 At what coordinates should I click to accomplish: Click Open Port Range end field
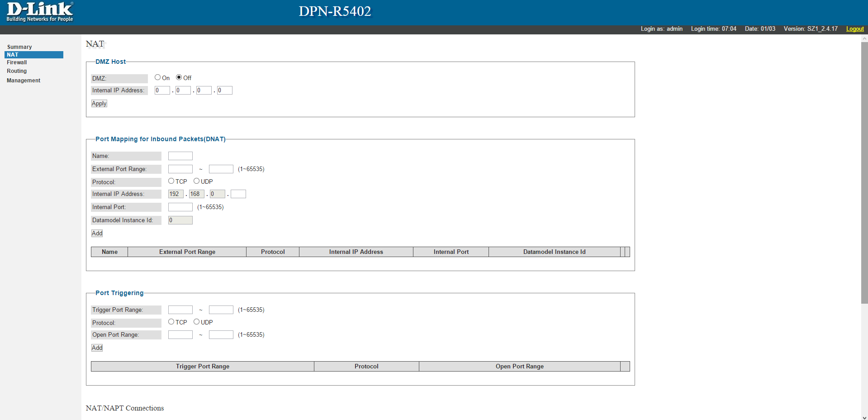(221, 335)
